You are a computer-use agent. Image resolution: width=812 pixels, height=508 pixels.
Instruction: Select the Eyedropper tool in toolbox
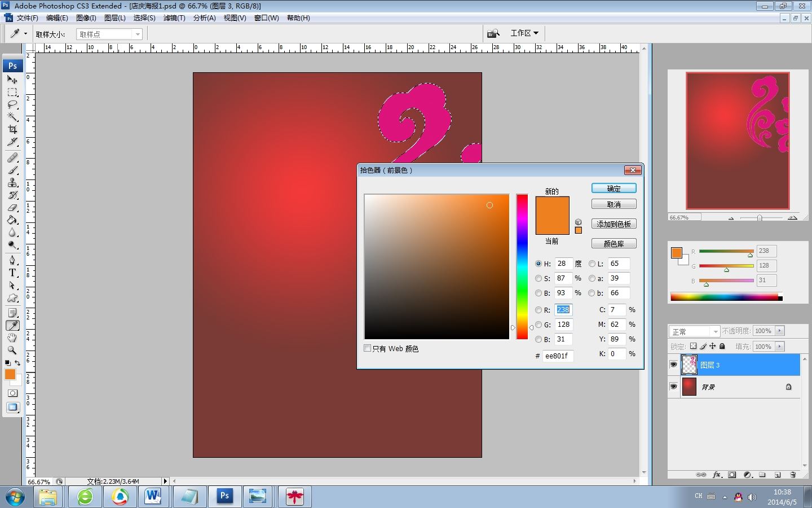pos(12,326)
